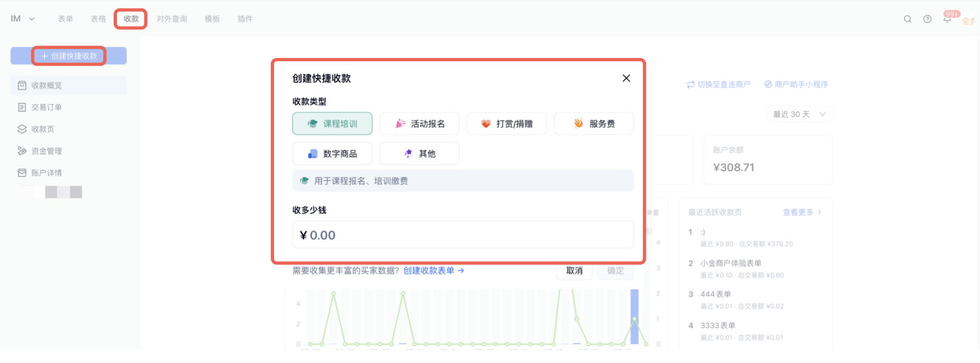Click the 收款页 layers icon
The width and height of the screenshot is (980, 363).
click(x=22, y=129)
